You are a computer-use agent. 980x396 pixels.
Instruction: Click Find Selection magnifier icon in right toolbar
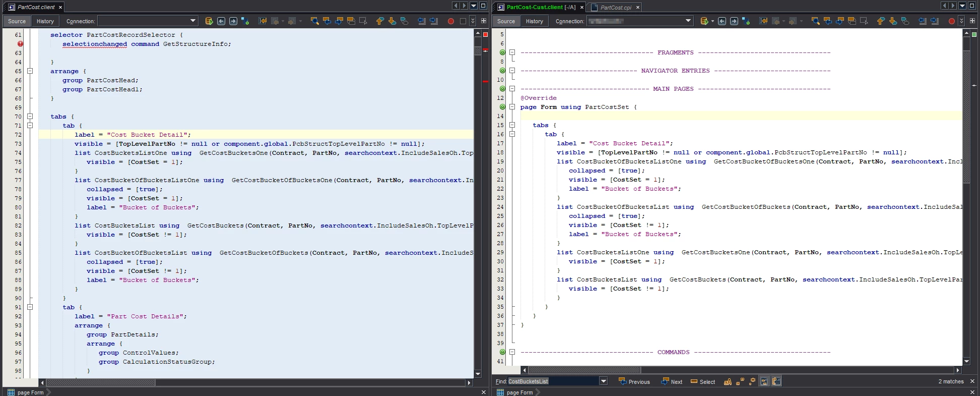click(815, 21)
